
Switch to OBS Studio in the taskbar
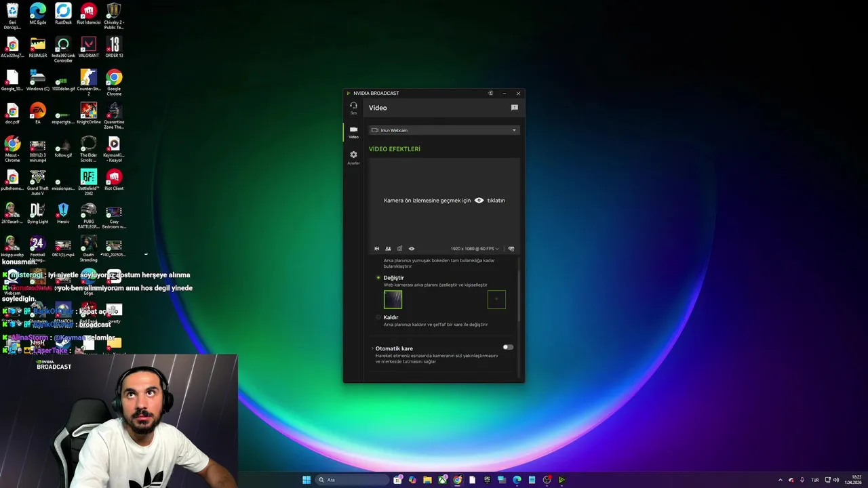(547, 480)
